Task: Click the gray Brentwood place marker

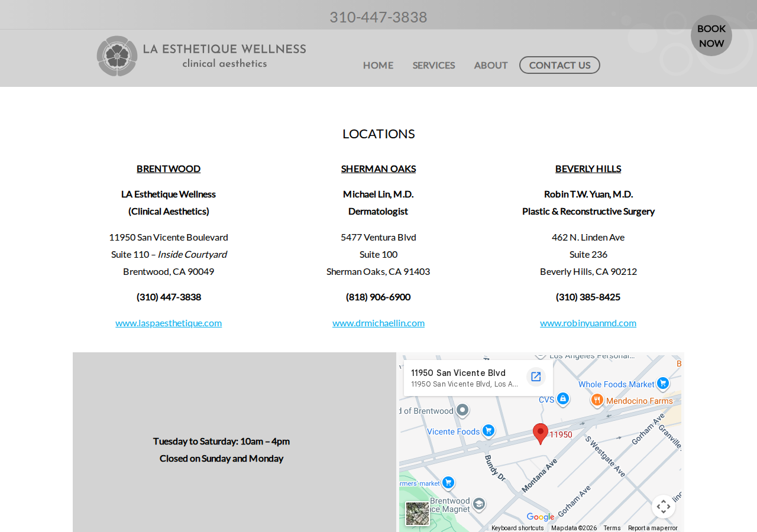Action: (x=463, y=410)
